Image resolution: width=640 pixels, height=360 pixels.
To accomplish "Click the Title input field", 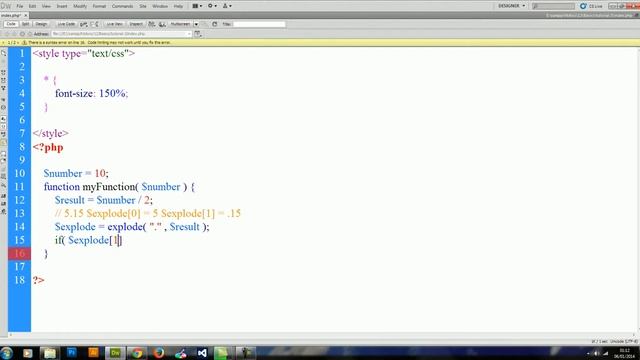I will pos(259,24).
